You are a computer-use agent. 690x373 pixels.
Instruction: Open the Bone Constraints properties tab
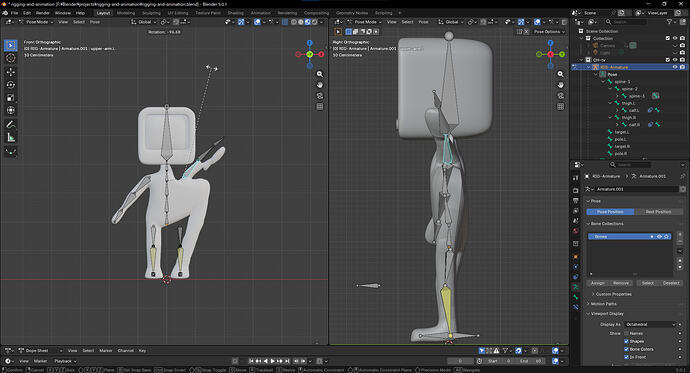[576, 307]
